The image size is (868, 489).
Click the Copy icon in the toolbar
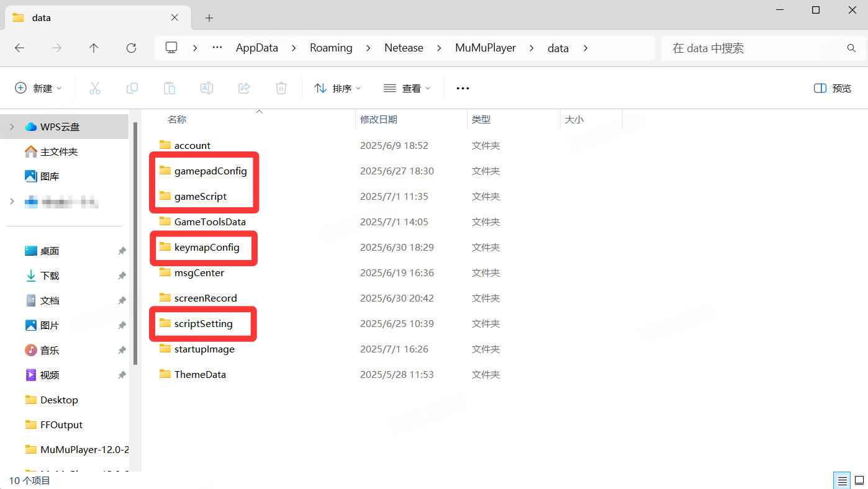coord(132,87)
